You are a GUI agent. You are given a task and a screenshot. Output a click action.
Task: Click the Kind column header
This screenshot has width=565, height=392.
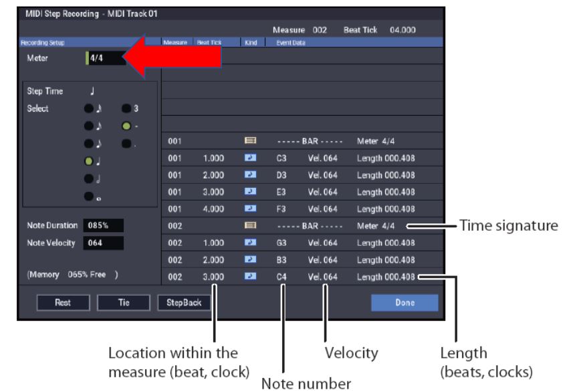251,43
